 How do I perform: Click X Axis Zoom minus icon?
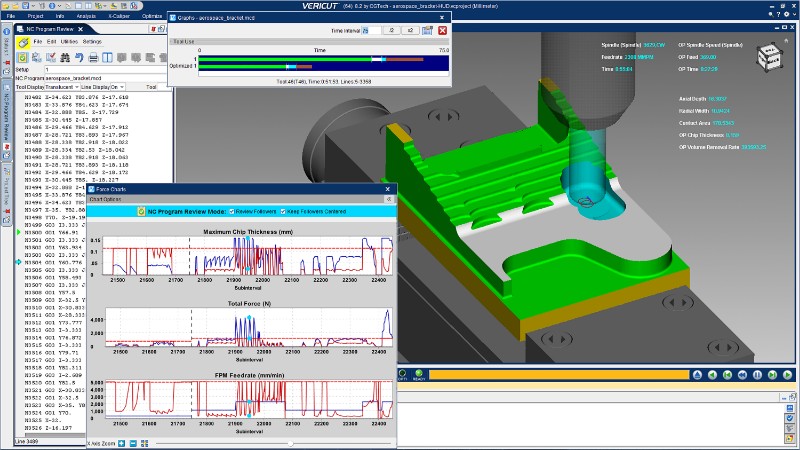133,443
